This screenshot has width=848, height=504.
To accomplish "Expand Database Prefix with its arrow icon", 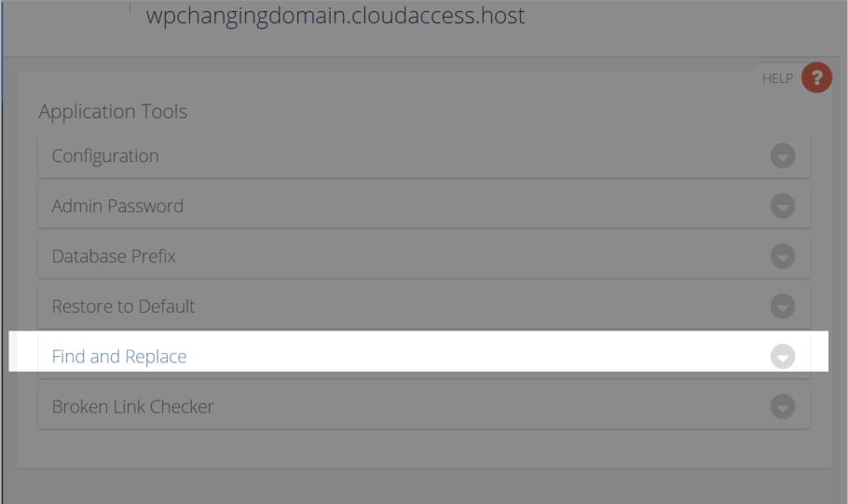I will 783,256.
